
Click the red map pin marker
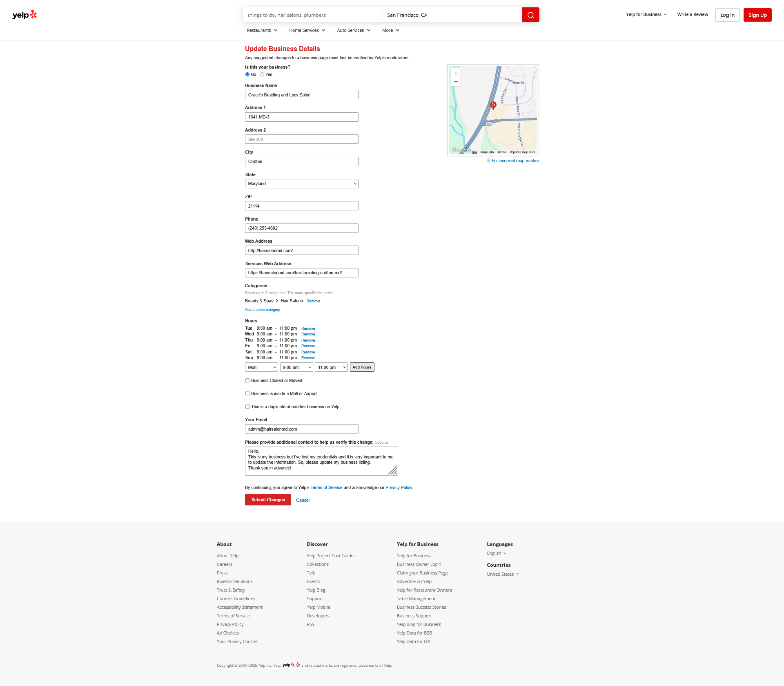(x=493, y=105)
